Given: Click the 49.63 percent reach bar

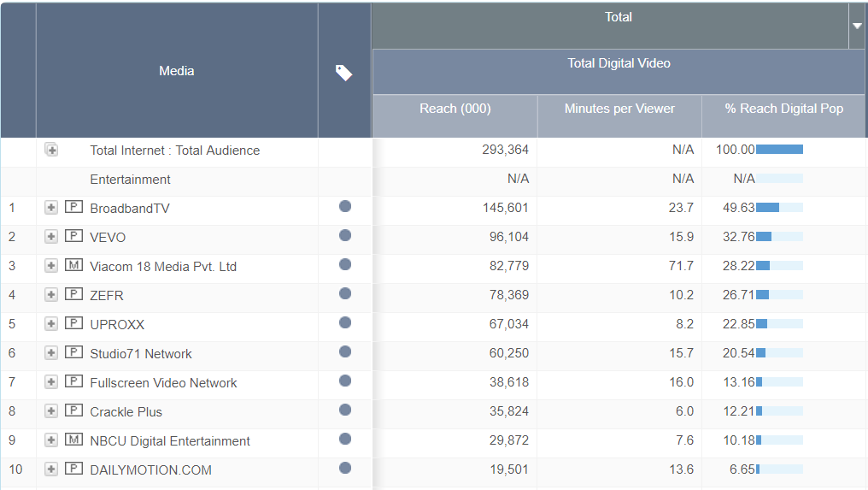Looking at the screenshot, I should (779, 207).
